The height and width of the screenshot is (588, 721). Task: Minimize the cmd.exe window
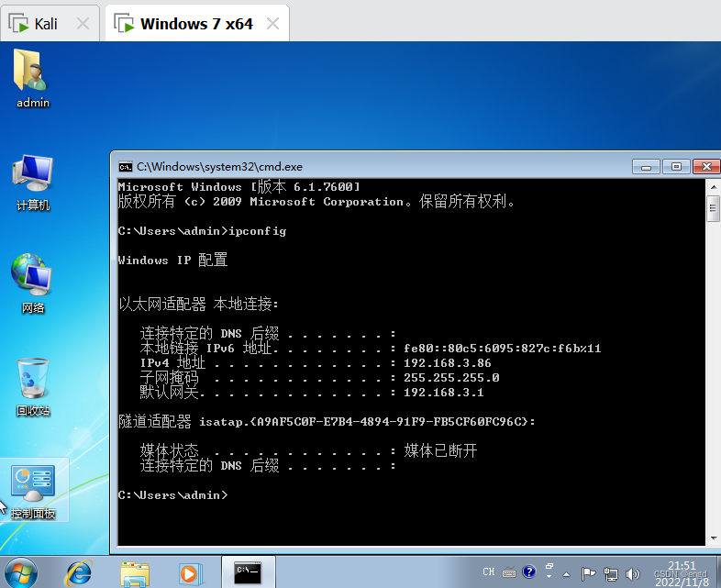coord(646,166)
